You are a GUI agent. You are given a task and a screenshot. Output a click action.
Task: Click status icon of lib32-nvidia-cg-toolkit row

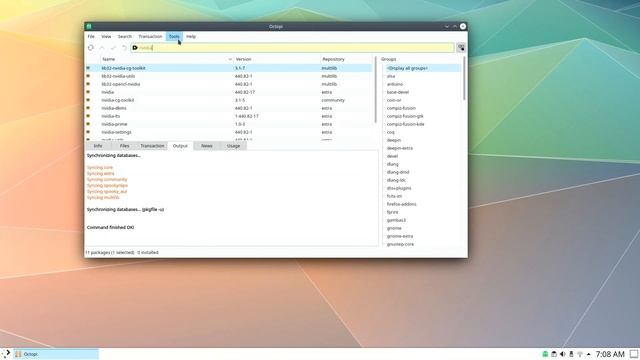[88, 68]
